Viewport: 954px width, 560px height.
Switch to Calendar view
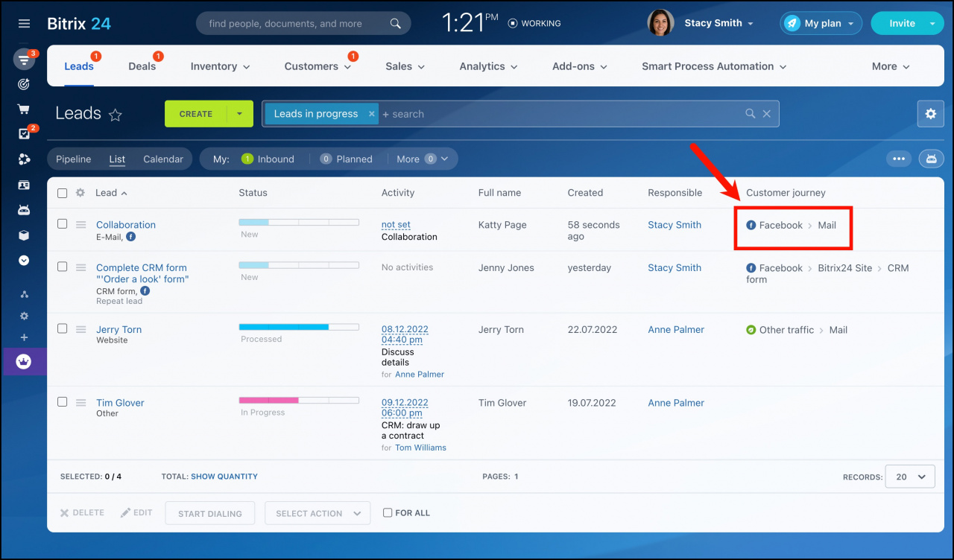click(x=163, y=159)
